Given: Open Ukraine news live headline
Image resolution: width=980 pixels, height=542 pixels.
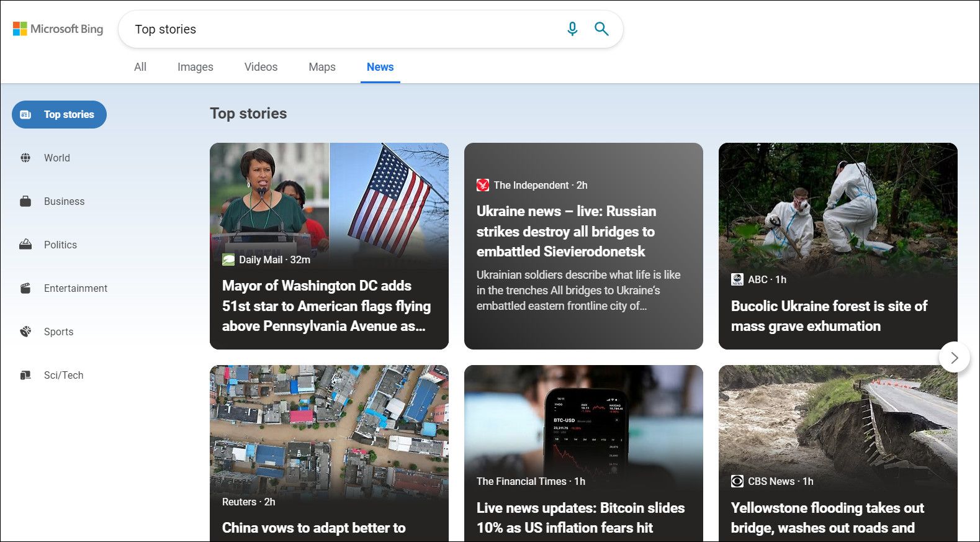Looking at the screenshot, I should click(x=567, y=232).
